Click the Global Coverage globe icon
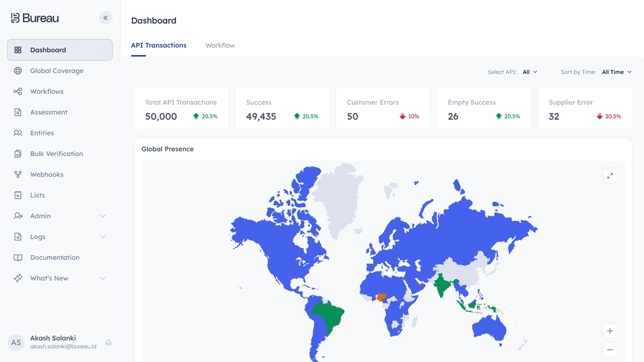644x362 pixels. [x=18, y=71]
